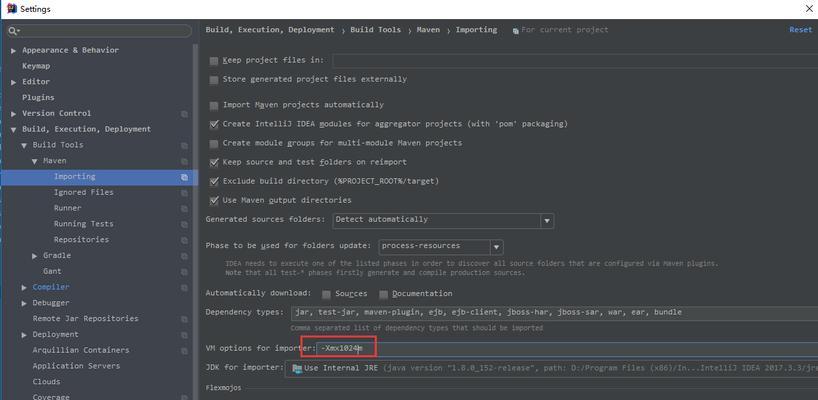Open the Runner settings page
The width and height of the screenshot is (818, 400).
[x=68, y=208]
